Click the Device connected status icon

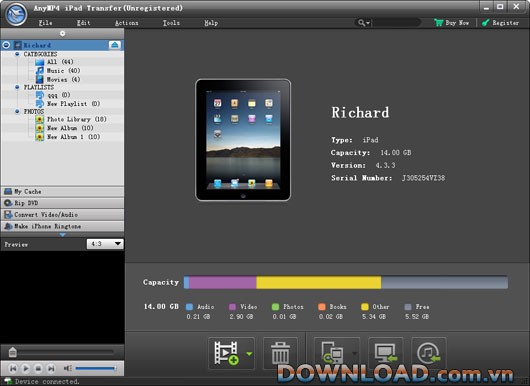click(x=7, y=381)
